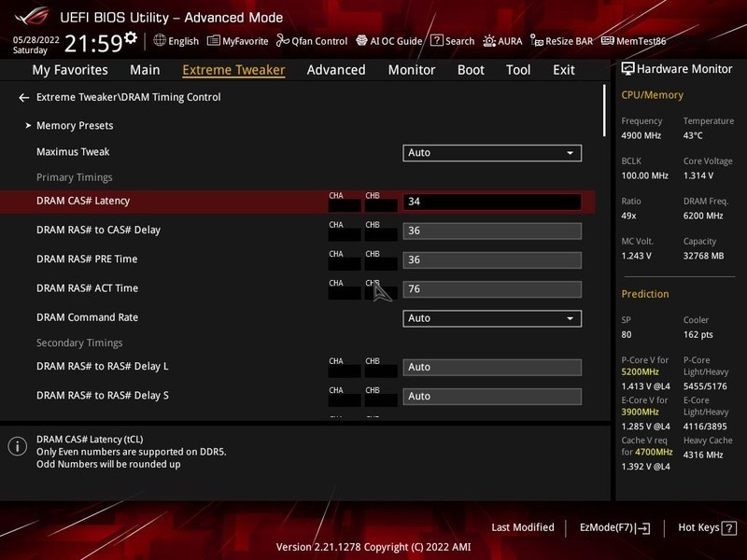Click the DRAM CAS# Latency input field
The height and width of the screenshot is (560, 747).
[x=492, y=200]
